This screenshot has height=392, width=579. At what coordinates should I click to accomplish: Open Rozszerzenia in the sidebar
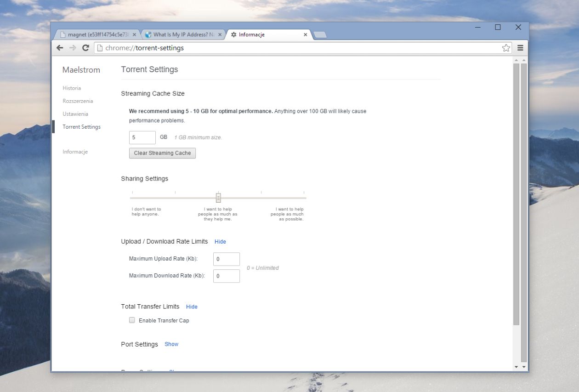tap(78, 101)
